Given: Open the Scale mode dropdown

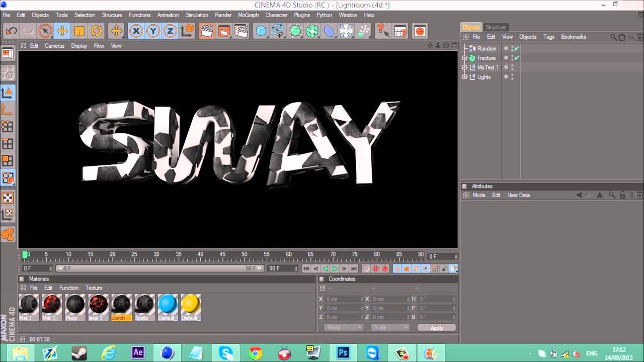Looking at the screenshot, I should (390, 328).
